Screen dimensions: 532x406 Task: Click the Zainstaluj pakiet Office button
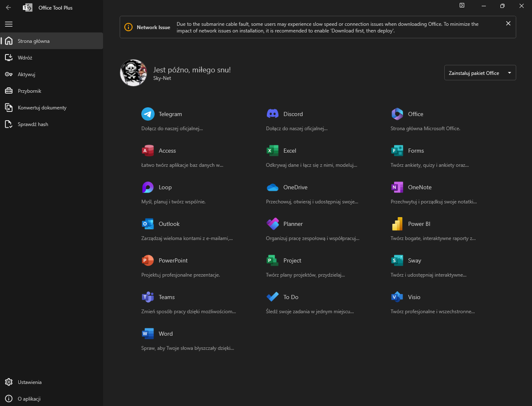(x=480, y=73)
